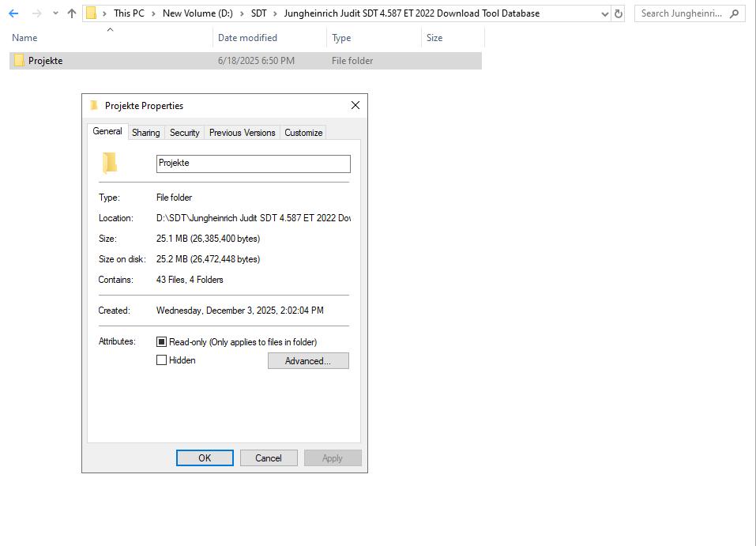Image resolution: width=756 pixels, height=546 pixels.
Task: Click the up one level arrow
Action: (x=73, y=13)
